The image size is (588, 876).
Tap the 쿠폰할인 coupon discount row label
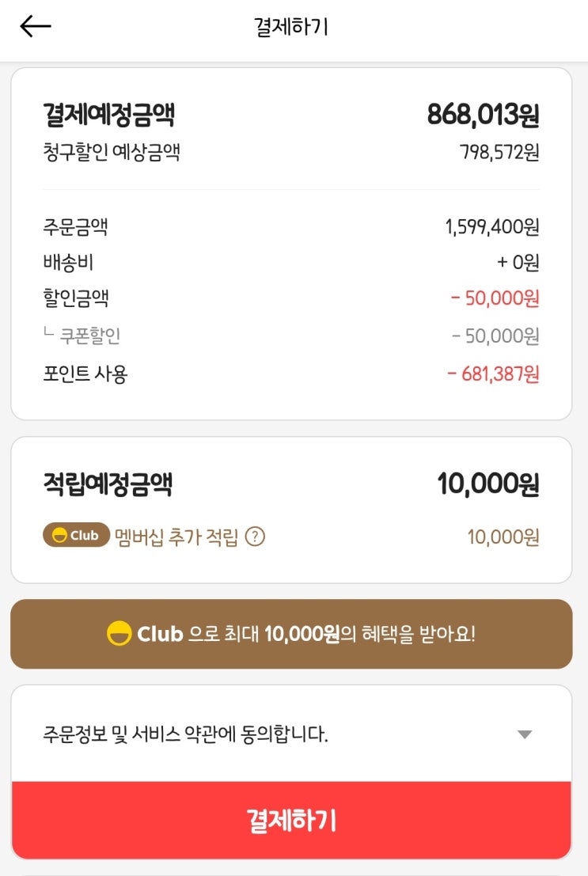(x=90, y=336)
